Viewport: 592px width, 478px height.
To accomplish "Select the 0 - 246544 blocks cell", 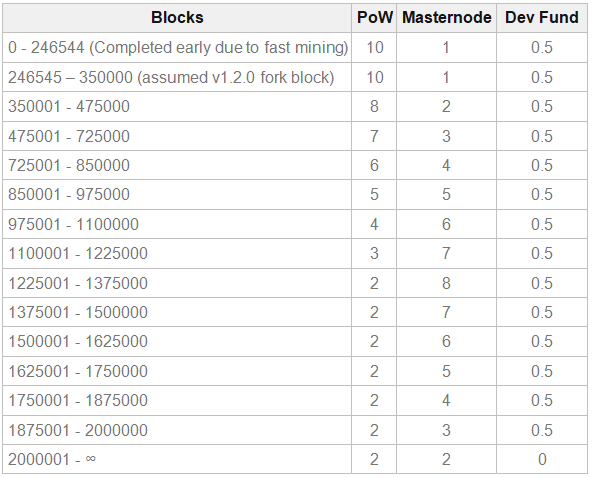I will pos(177,48).
